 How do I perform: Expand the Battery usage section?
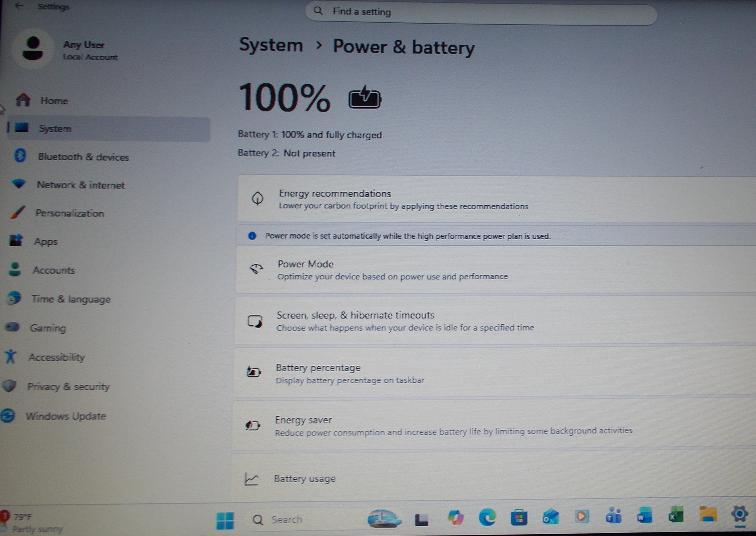tap(494, 478)
